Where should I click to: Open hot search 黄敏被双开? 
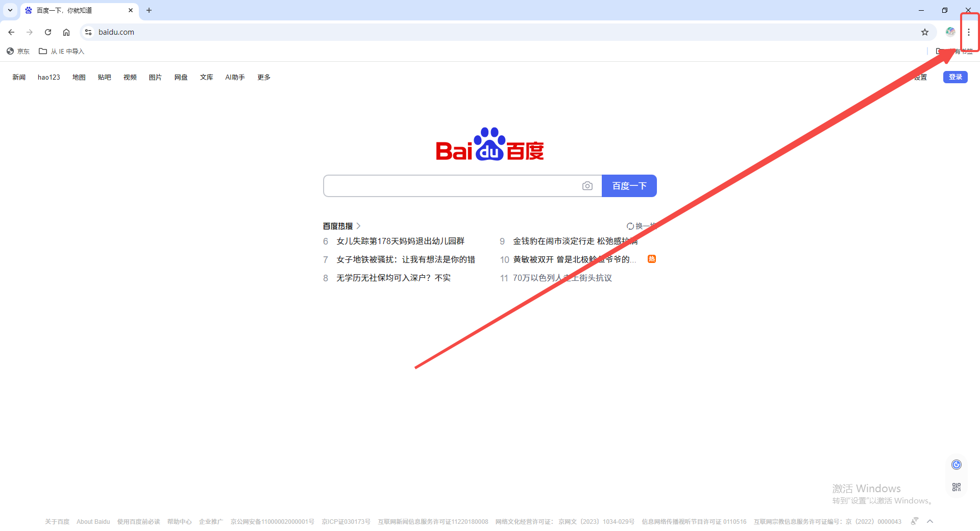pos(574,259)
